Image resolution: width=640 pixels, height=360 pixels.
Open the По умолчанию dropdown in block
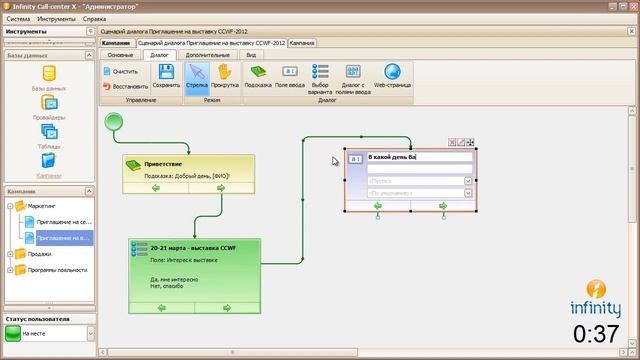point(468,193)
